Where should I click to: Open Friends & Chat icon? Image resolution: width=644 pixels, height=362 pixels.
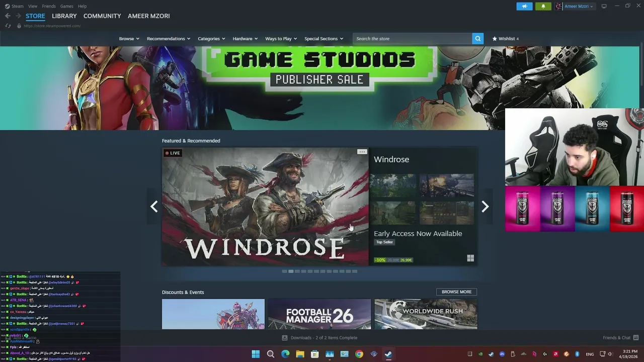(636, 337)
